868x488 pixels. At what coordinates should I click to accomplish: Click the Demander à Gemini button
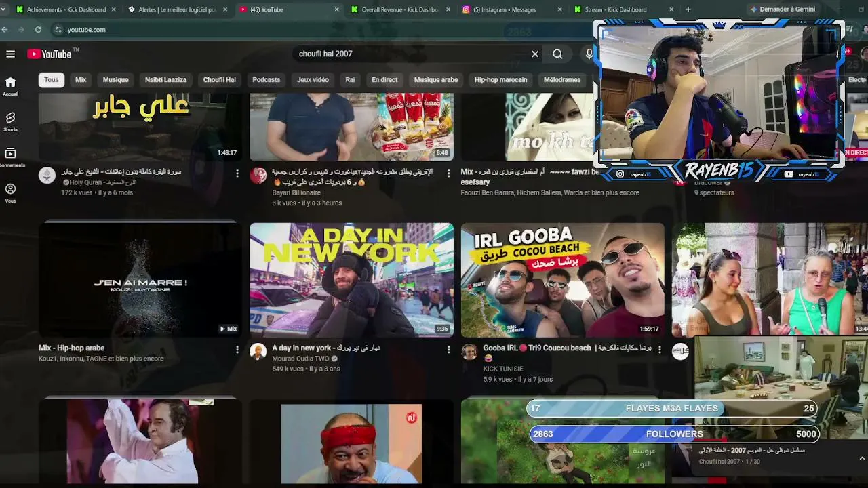782,9
